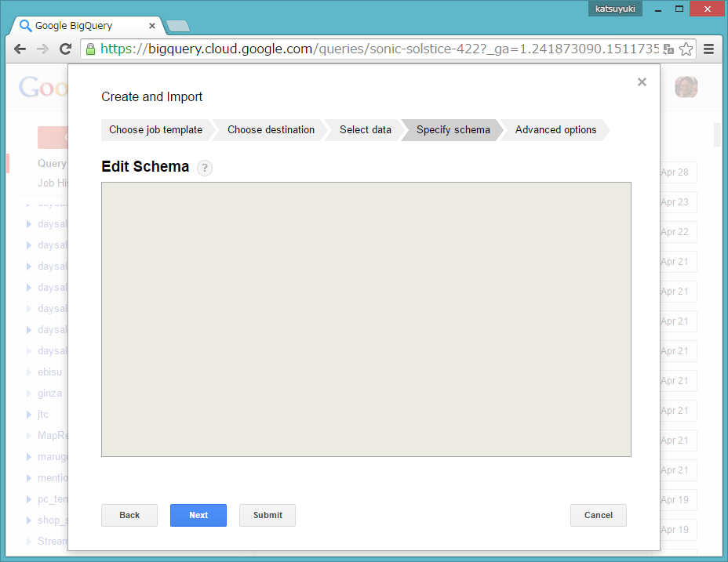This screenshot has height=562, width=728.
Task: Click the browser forward arrow
Action: [x=42, y=49]
